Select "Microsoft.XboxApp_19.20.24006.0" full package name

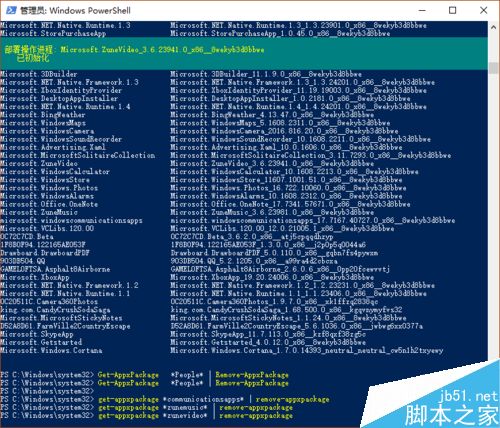272,277
